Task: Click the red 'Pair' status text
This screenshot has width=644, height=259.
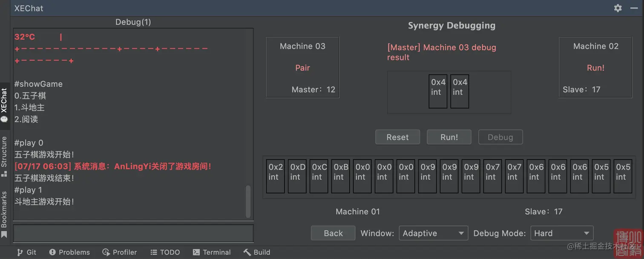Action: (303, 68)
